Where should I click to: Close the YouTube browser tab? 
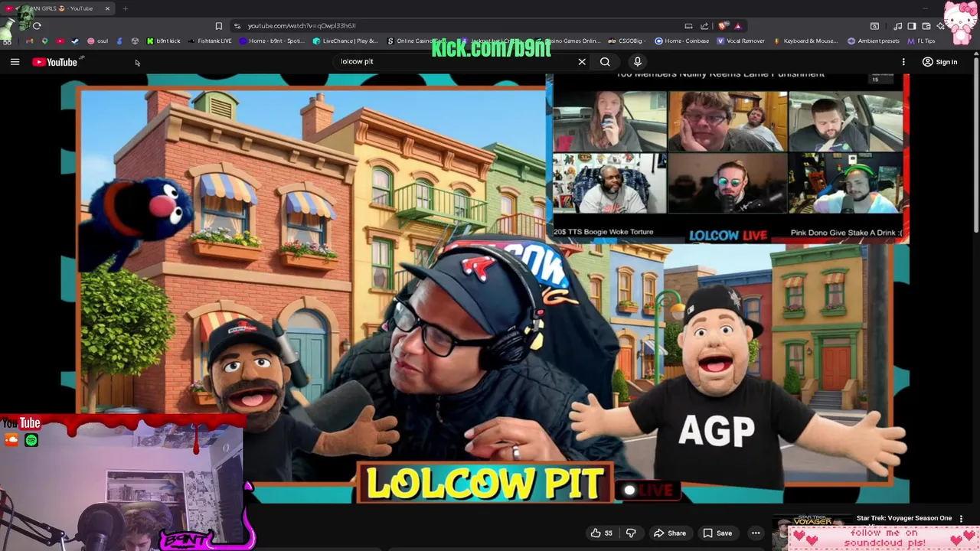pos(107,8)
